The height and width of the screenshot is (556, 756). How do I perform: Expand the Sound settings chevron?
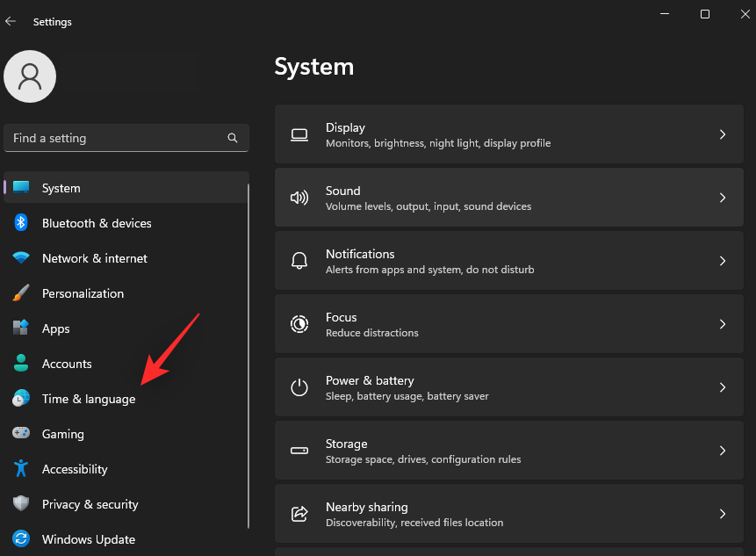pyautogui.click(x=723, y=198)
